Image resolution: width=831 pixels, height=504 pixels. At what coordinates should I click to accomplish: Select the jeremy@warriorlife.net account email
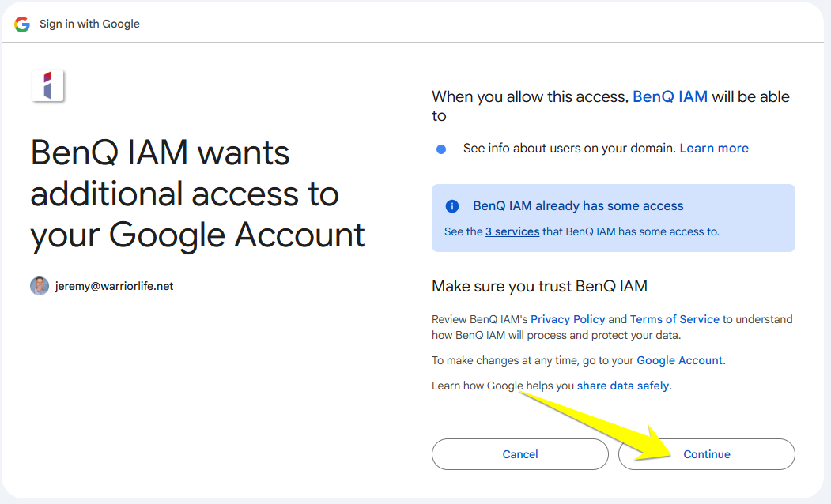click(114, 286)
